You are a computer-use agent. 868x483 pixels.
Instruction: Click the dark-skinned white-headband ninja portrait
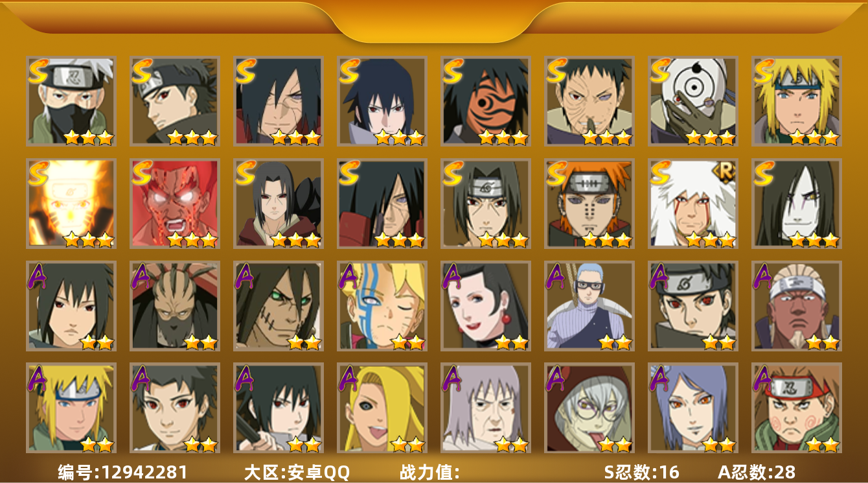pos(796,306)
